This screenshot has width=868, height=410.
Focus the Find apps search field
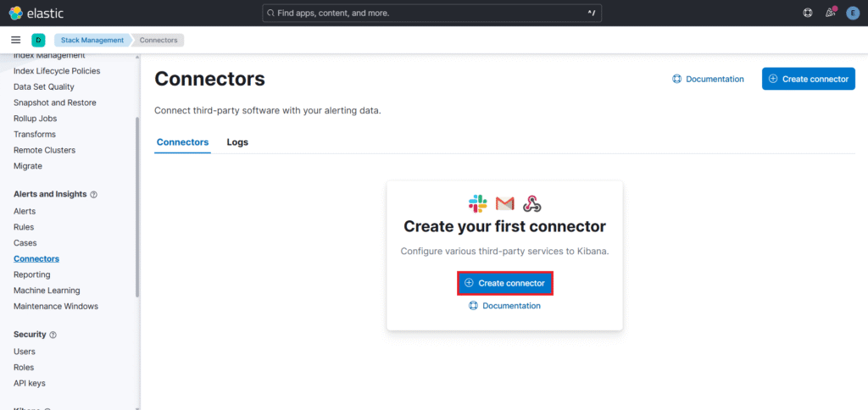[x=431, y=13]
